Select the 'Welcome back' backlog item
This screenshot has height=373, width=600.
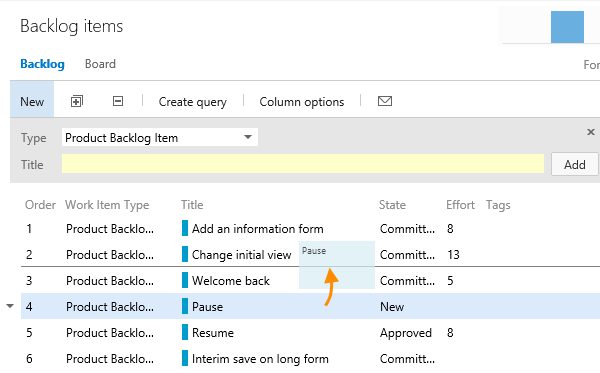[231, 281]
